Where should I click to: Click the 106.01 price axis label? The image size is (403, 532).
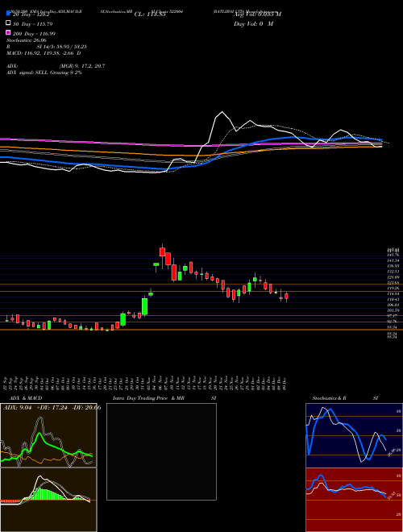point(392,305)
